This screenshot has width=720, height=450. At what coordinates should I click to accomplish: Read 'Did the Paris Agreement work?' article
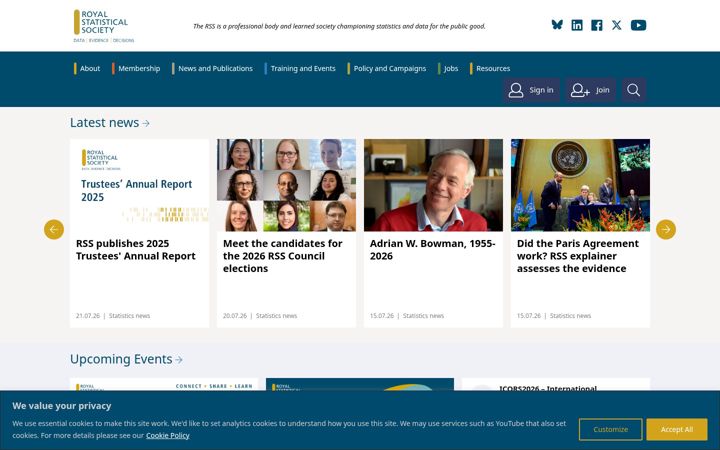pyautogui.click(x=578, y=256)
